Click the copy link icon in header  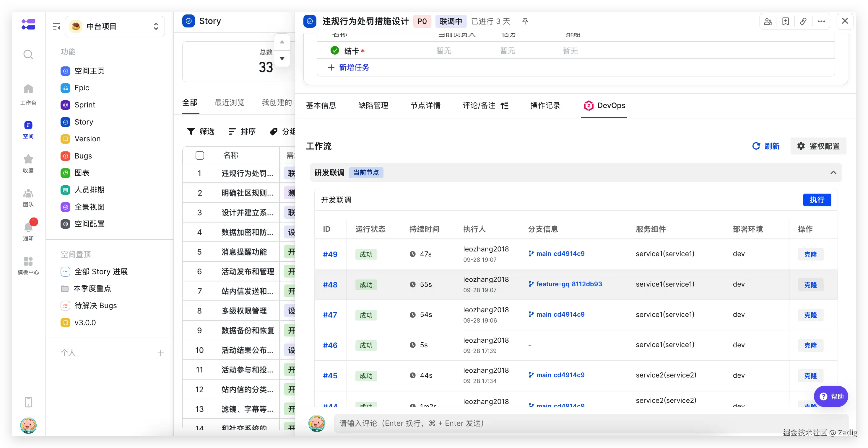pos(803,22)
